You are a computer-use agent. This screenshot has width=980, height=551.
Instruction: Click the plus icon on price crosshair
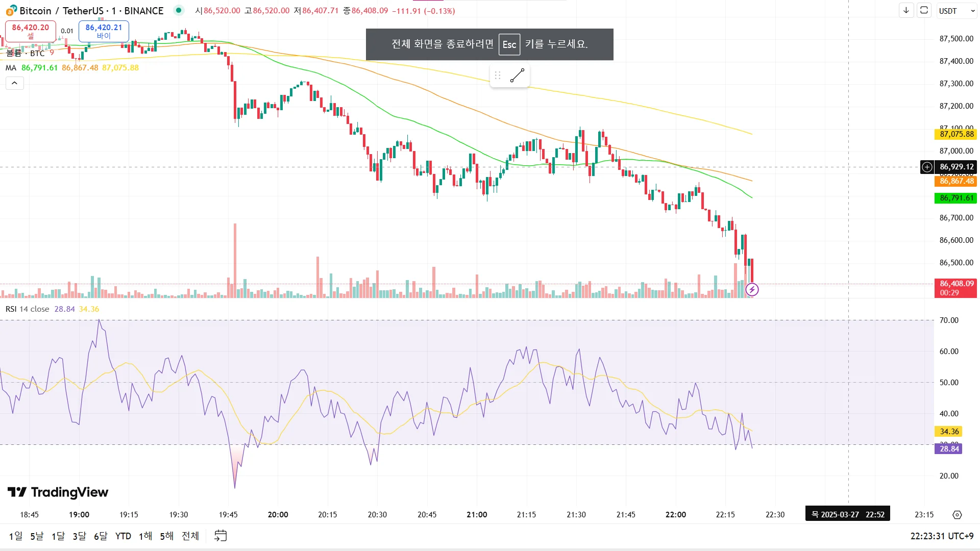[927, 167]
